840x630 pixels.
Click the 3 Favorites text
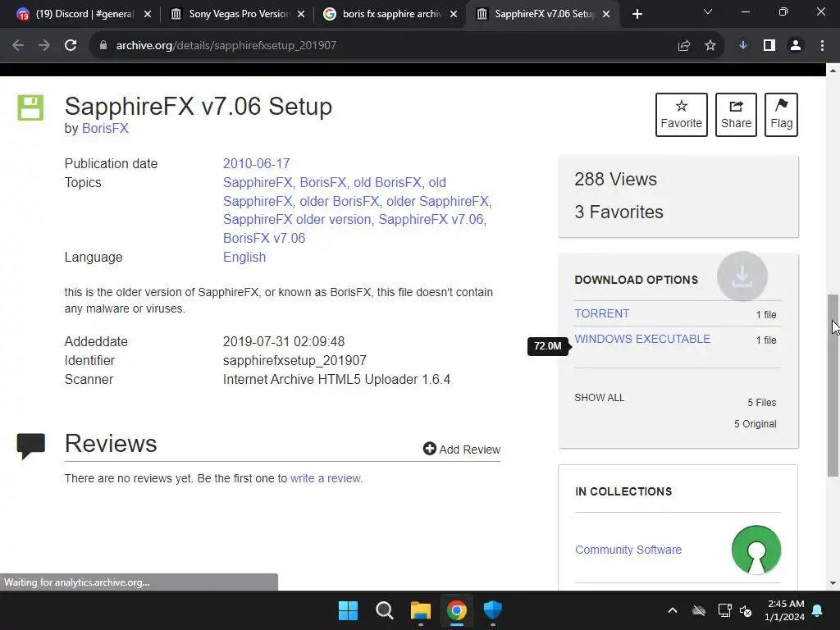tap(619, 212)
